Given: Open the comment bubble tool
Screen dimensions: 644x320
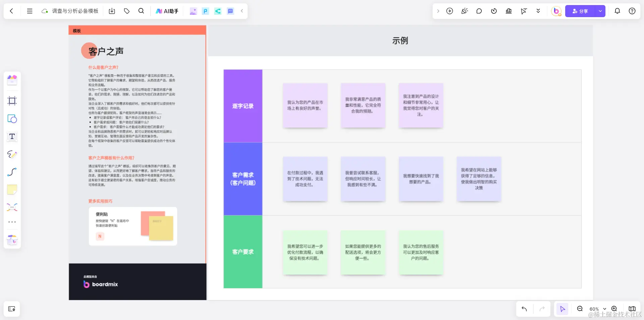Looking at the screenshot, I should [479, 11].
